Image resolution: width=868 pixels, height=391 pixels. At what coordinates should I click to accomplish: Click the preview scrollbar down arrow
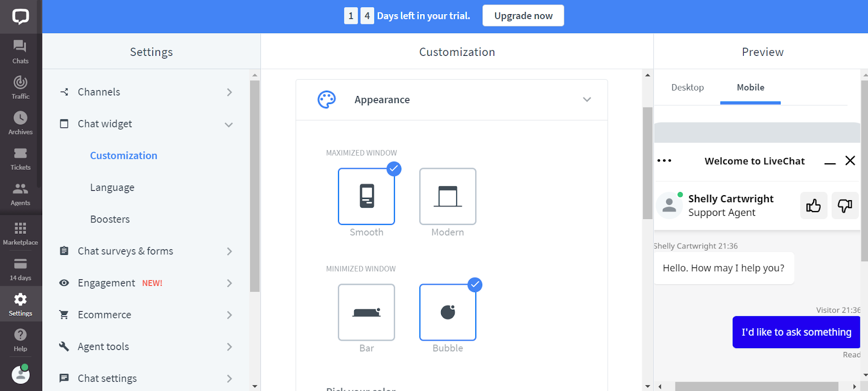(x=865, y=375)
